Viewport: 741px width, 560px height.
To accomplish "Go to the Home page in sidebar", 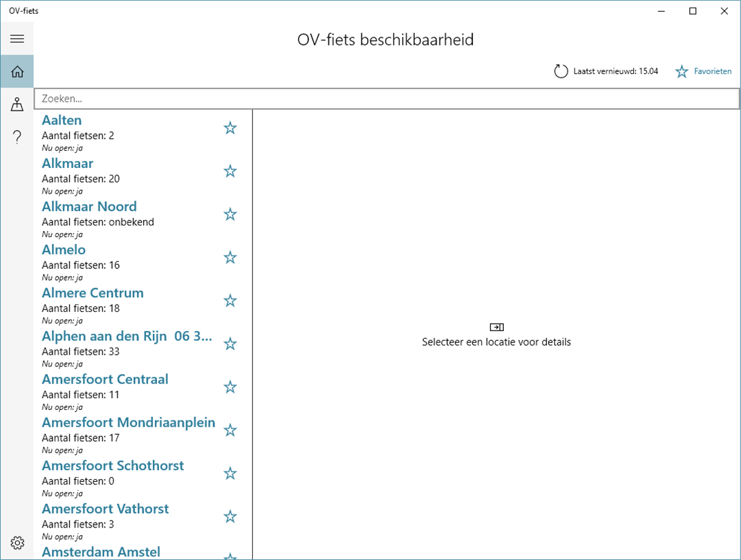I will pos(17,71).
